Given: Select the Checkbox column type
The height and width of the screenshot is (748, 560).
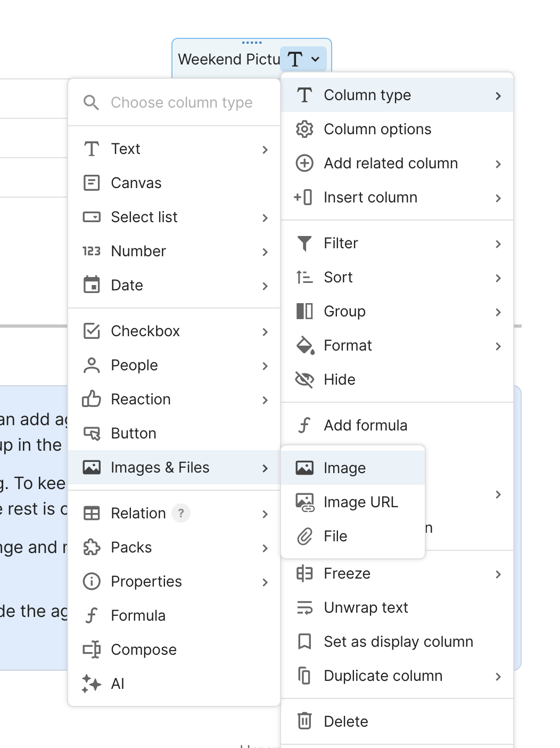Looking at the screenshot, I should pyautogui.click(x=145, y=331).
